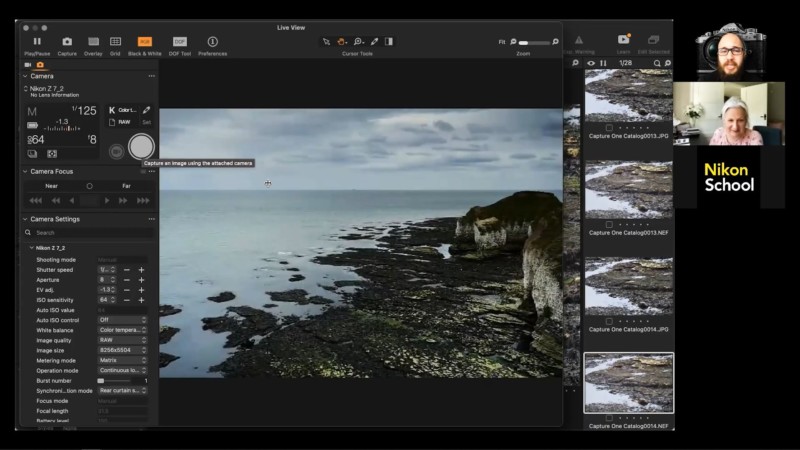Toggle the Exposure Warning triangle icon
Viewport: 800px width, 450px height.
579,40
